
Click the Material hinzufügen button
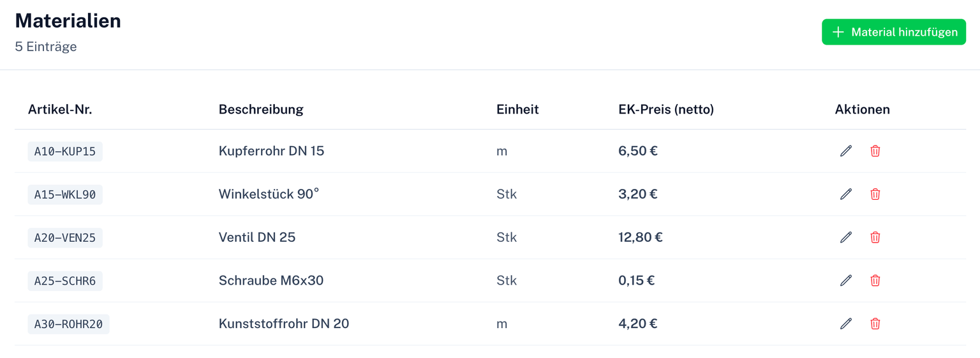(x=893, y=32)
